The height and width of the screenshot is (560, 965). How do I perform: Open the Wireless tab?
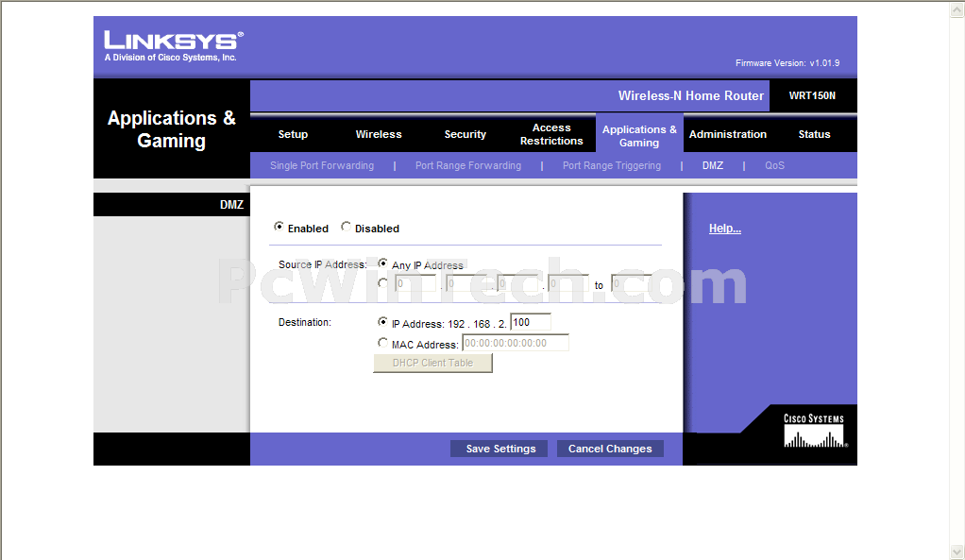pyautogui.click(x=379, y=134)
